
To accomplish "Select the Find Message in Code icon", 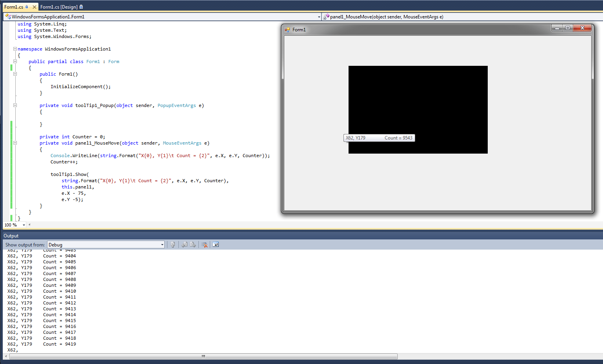I will pos(173,244).
